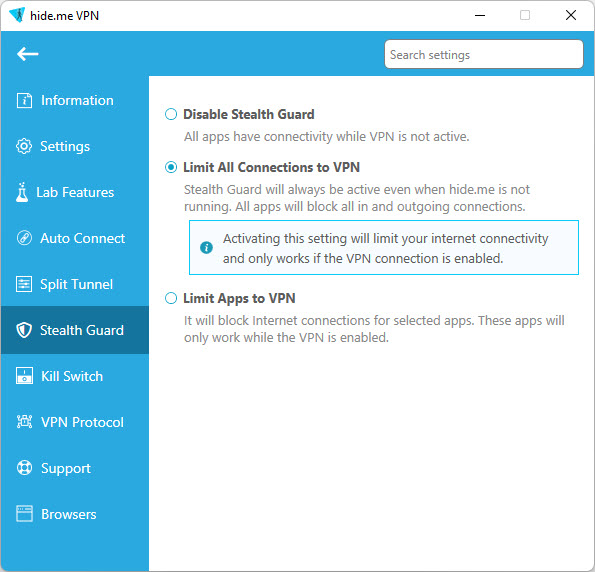Click the VPN Protocol icon

click(24, 422)
